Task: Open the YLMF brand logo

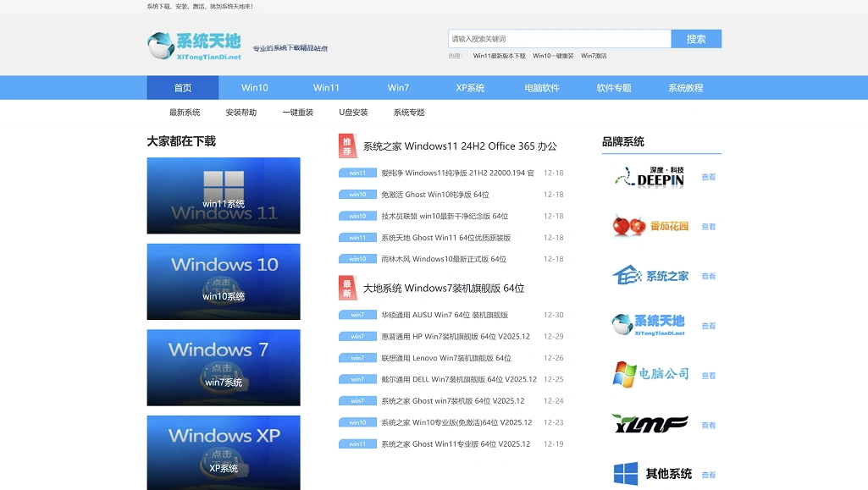Action: 650,424
